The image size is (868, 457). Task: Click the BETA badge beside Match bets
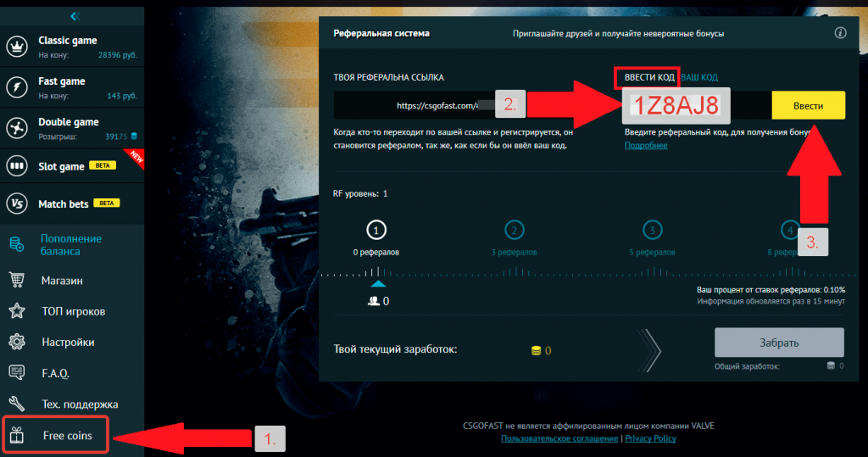[x=106, y=203]
